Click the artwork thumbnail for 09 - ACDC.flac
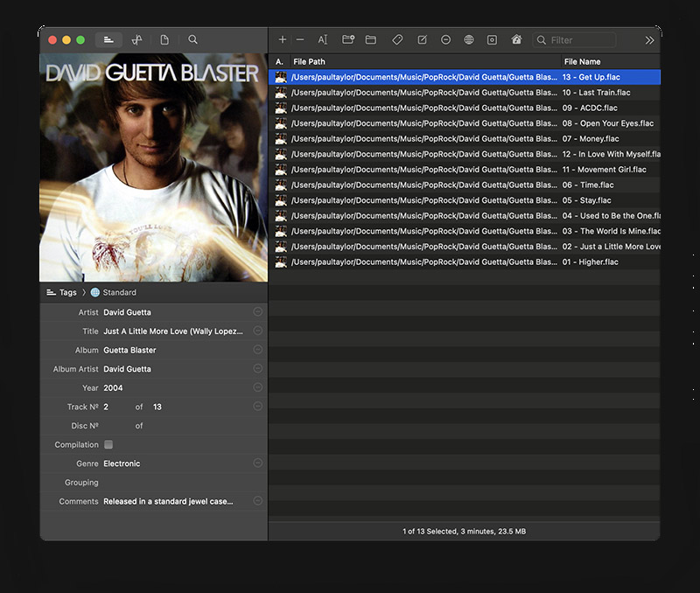 click(281, 108)
